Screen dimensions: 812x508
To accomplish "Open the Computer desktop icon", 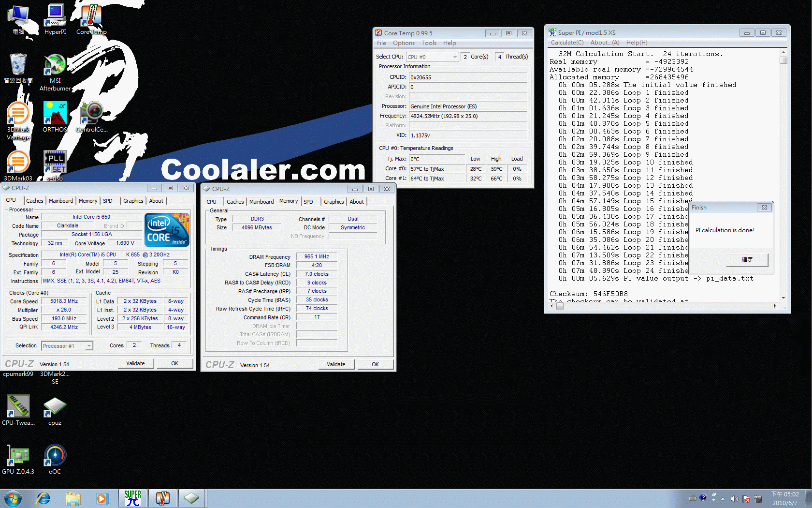I will 18,19.
